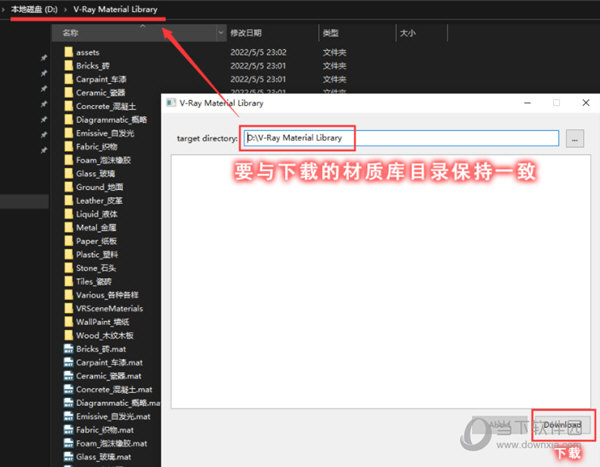The width and height of the screenshot is (600, 467).
Task: Click the Ceramic .mat file icon
Action: click(68, 376)
